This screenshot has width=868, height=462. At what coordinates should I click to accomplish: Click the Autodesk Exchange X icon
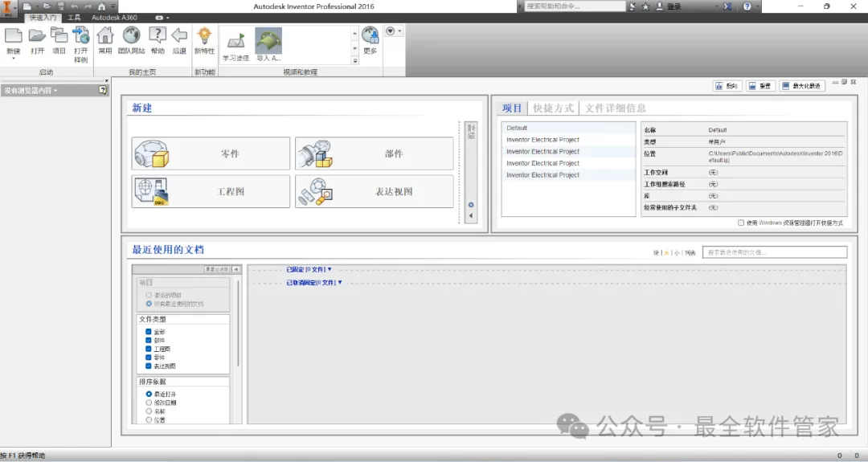(x=727, y=6)
